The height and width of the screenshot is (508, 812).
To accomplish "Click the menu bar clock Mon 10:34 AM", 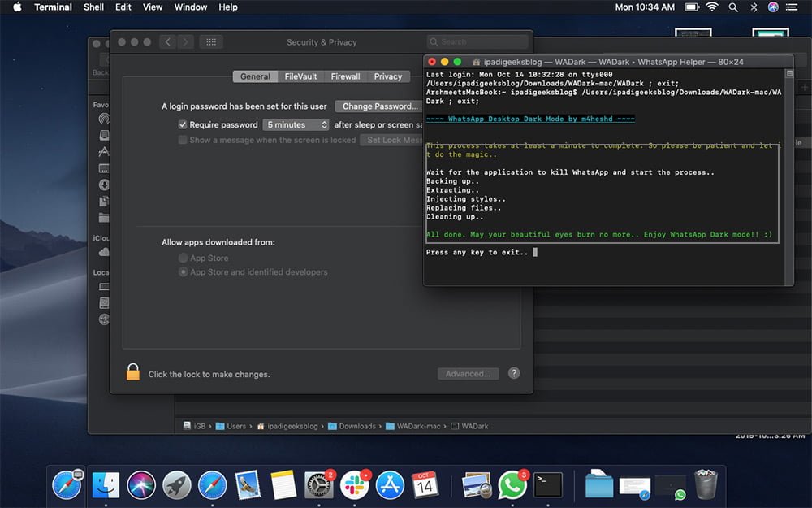I will (x=645, y=7).
